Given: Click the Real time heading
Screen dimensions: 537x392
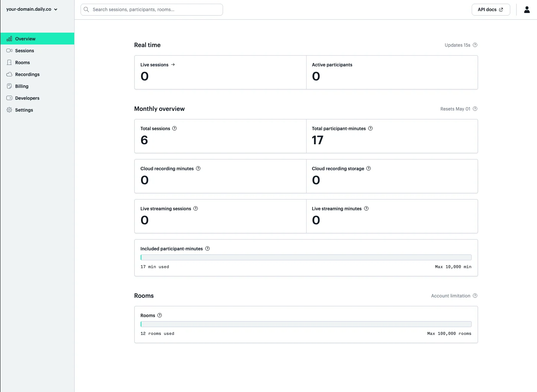Looking at the screenshot, I should click(147, 45).
